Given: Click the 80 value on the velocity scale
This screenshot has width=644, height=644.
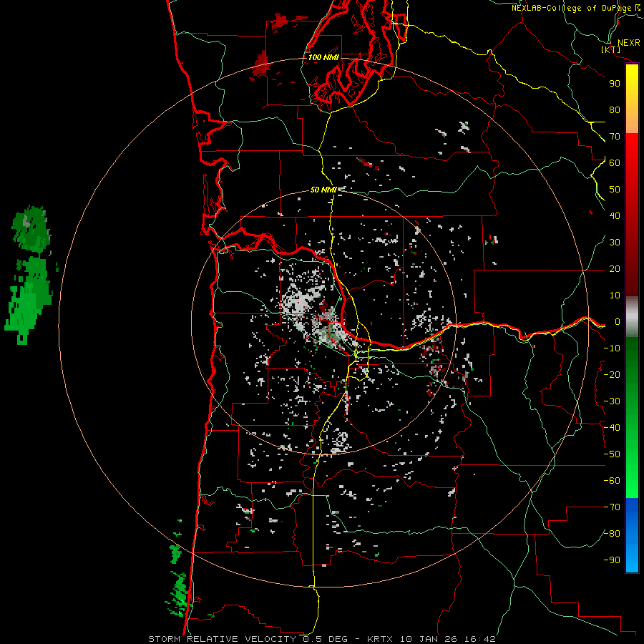Looking at the screenshot, I should [615, 110].
